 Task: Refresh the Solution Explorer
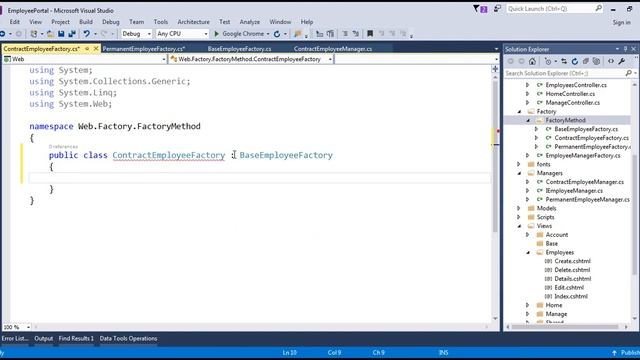[x=575, y=62]
